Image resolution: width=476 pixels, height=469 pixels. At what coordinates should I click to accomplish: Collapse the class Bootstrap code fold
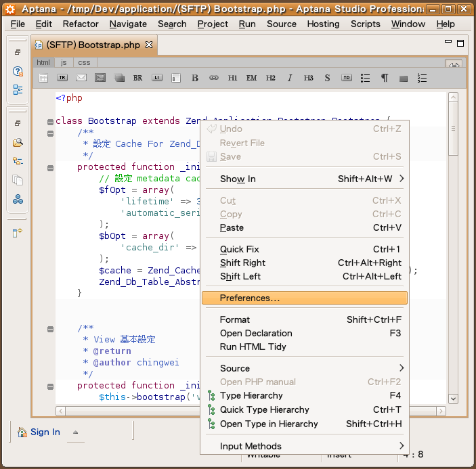[x=50, y=122]
